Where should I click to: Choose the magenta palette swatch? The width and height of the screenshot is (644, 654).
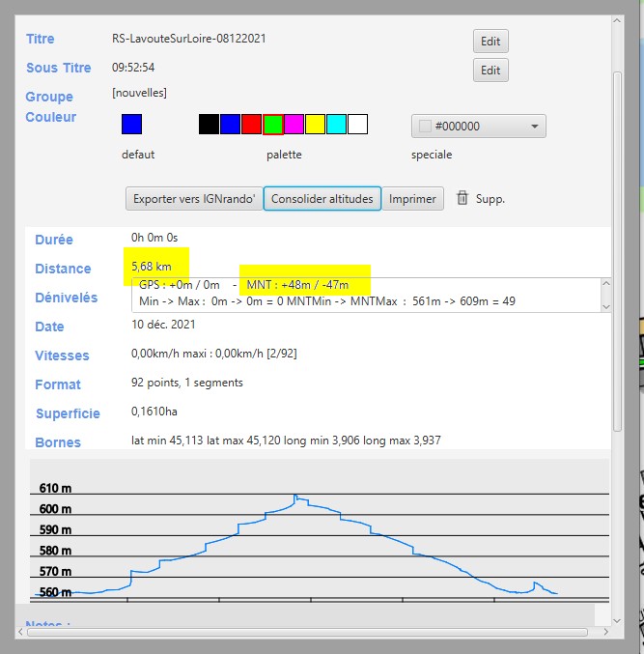coord(294,124)
